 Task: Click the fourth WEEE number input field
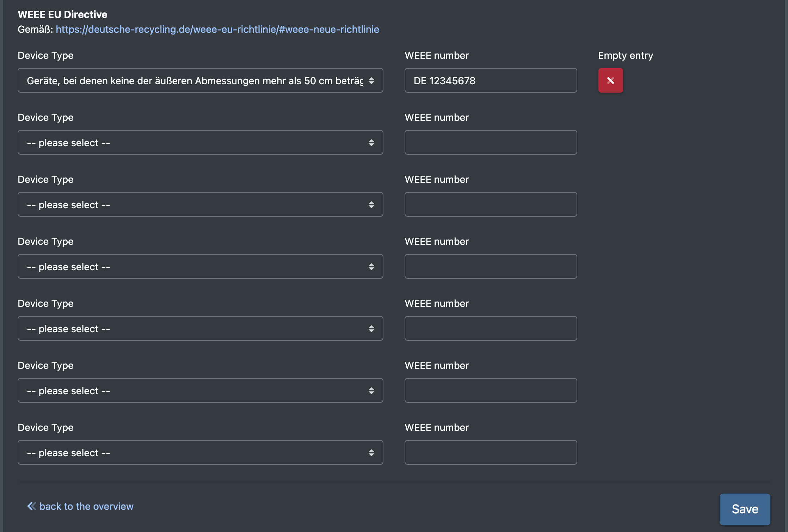pyautogui.click(x=491, y=266)
